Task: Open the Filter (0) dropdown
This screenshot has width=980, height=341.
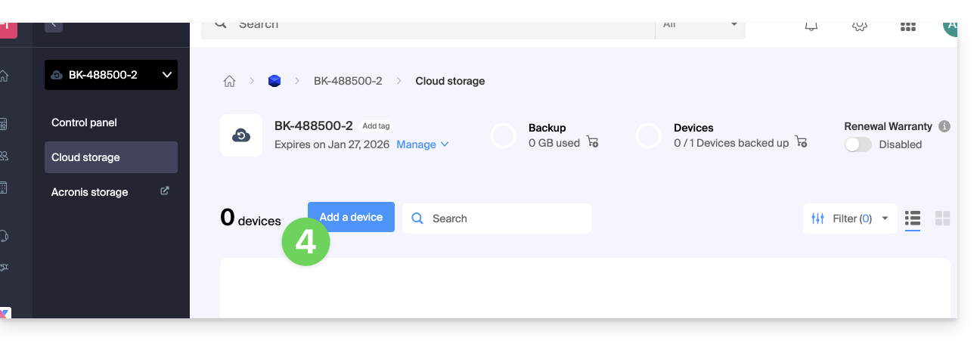Action: click(x=850, y=219)
